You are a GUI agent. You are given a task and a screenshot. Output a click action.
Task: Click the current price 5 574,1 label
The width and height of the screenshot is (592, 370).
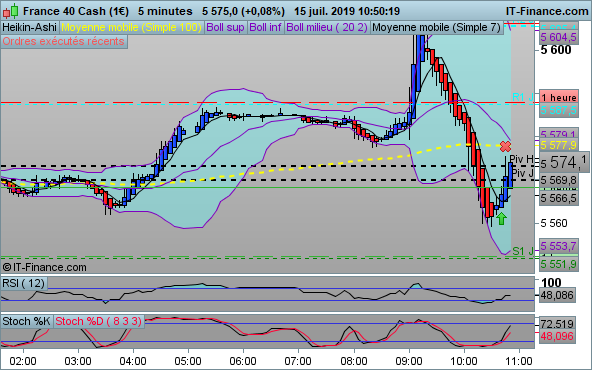click(565, 163)
